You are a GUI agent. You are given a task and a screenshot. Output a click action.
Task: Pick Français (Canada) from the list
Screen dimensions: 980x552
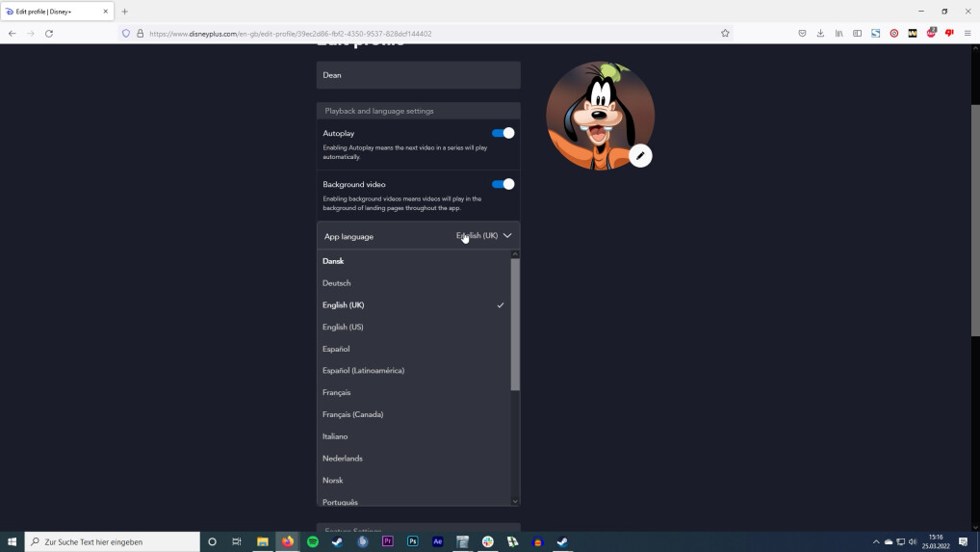[352, 414]
